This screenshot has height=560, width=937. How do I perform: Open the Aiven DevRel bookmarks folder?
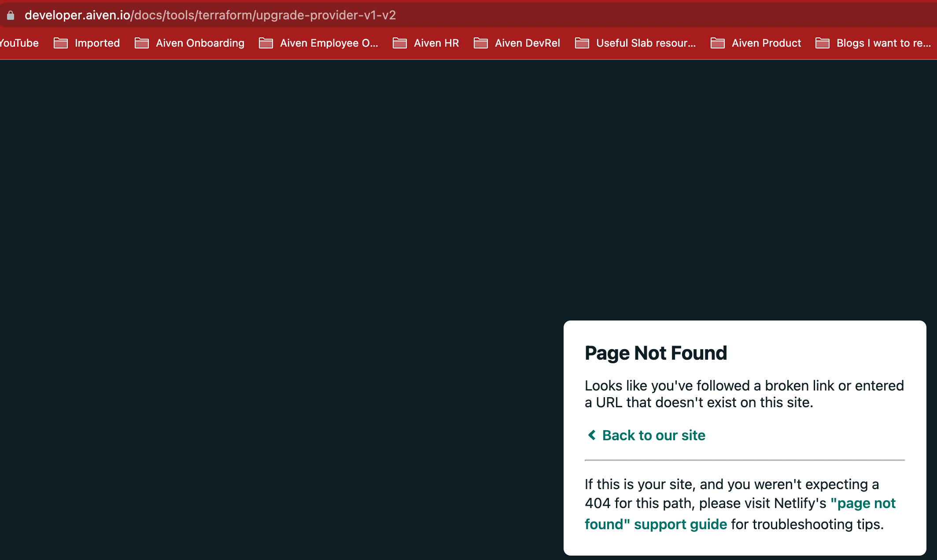coord(517,43)
